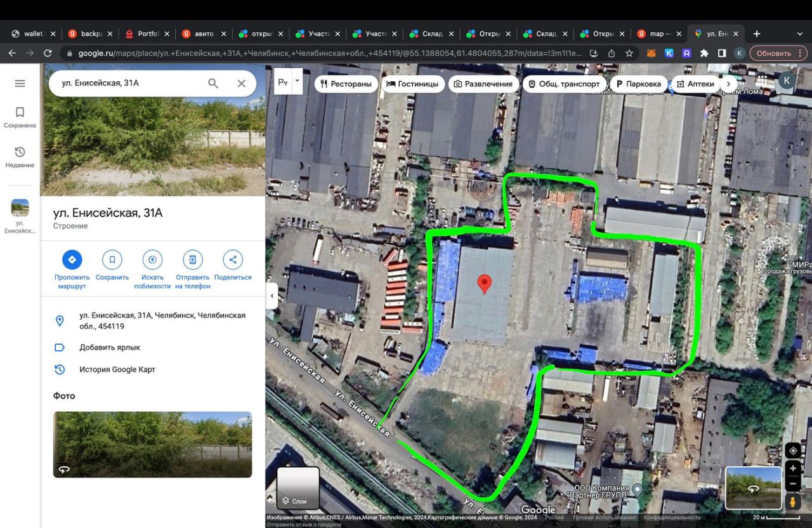Go back with the browser back arrow

pos(12,53)
